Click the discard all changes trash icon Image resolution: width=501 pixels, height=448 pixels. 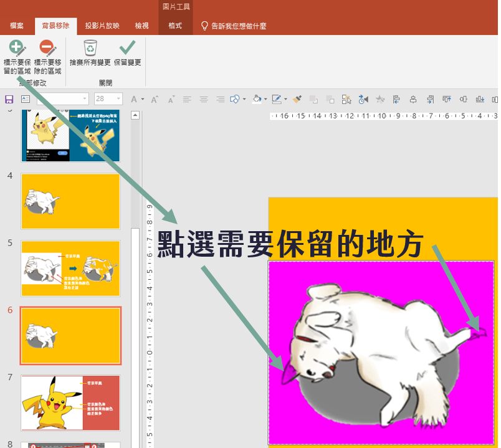[90, 48]
